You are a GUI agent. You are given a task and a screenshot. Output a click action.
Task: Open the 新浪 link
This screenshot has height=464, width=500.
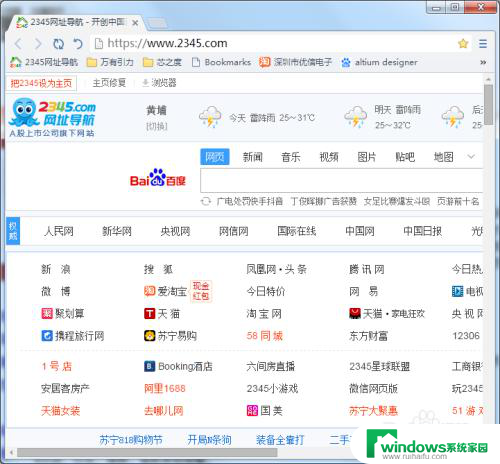tap(56, 269)
